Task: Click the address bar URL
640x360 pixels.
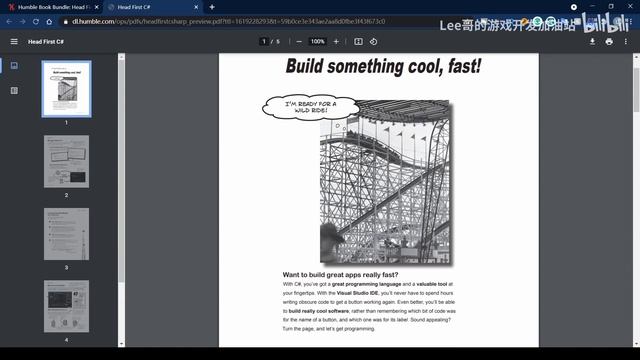Action: [x=229, y=21]
